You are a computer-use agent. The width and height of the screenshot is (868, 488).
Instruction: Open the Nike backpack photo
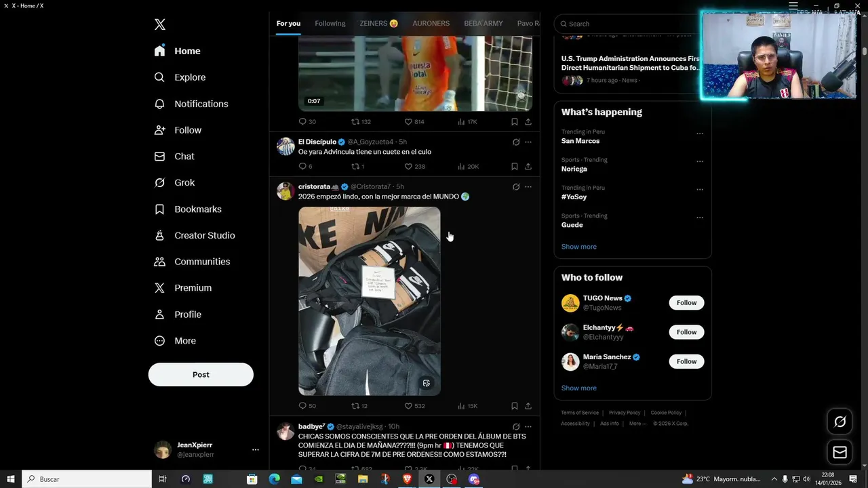pyautogui.click(x=370, y=301)
